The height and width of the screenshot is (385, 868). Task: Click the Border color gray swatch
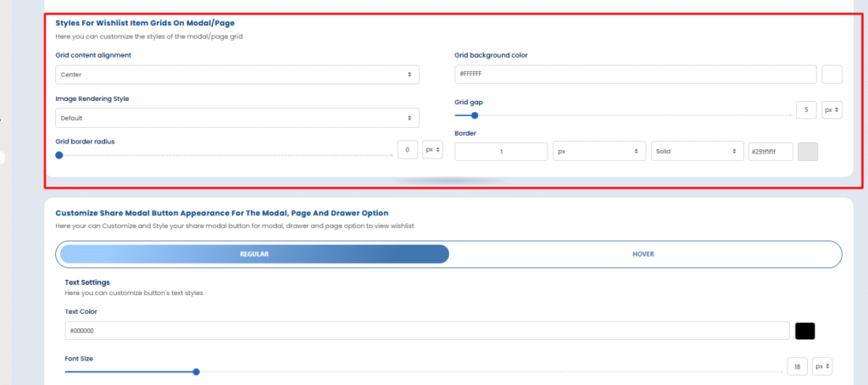pyautogui.click(x=808, y=151)
